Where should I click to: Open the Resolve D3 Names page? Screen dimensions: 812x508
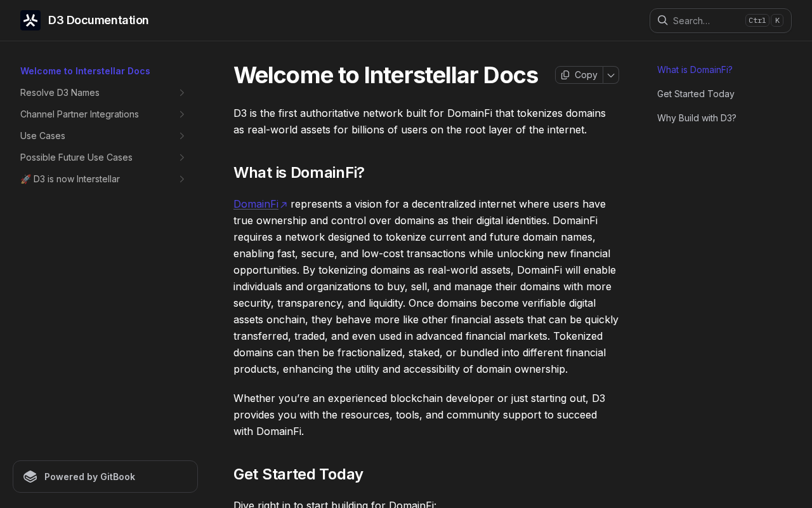pyautogui.click(x=60, y=93)
